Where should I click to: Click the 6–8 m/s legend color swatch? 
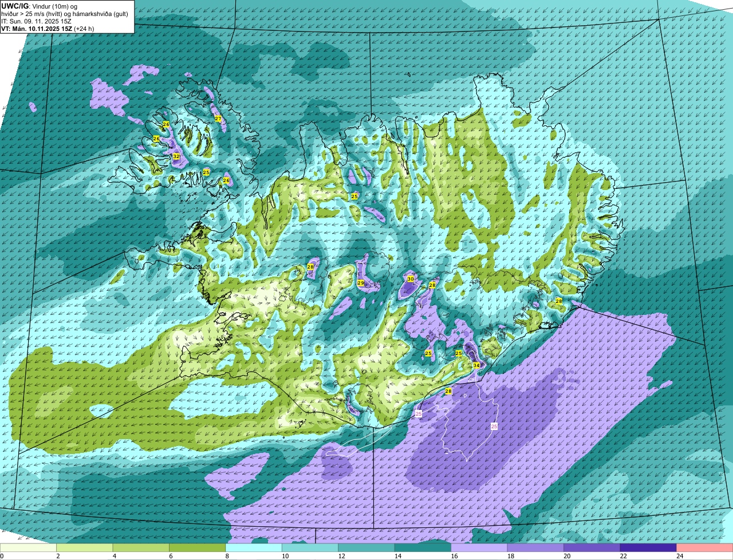click(x=198, y=547)
